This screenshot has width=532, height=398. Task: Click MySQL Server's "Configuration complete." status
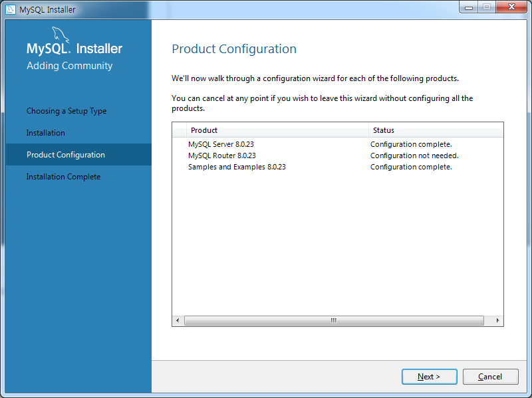click(x=411, y=144)
